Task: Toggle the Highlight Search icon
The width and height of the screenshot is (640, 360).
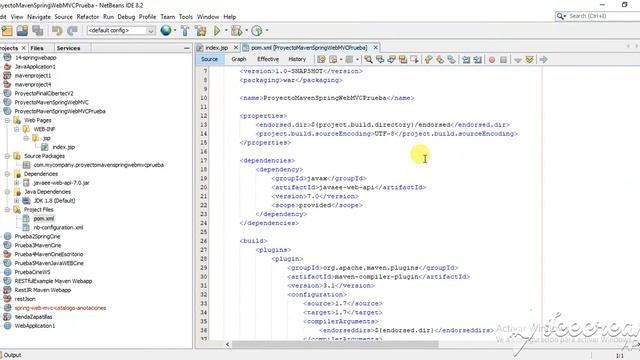Action: tap(403, 60)
